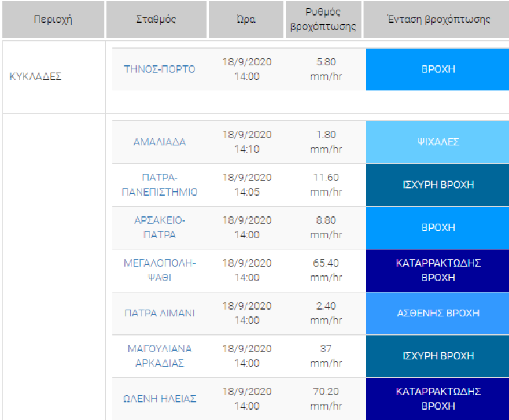Open the ΑΜΑΛΙΑΔΑ station link
This screenshot has width=509, height=420.
160,142
